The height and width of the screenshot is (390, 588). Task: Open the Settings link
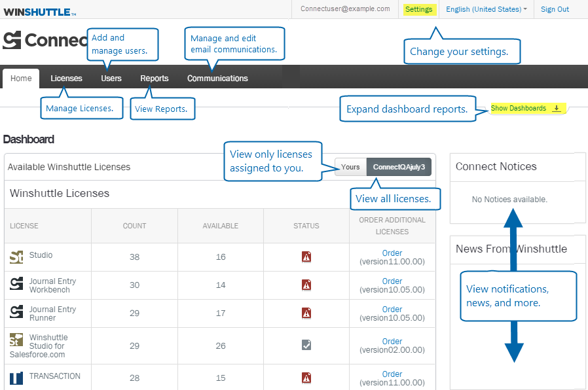pos(418,9)
